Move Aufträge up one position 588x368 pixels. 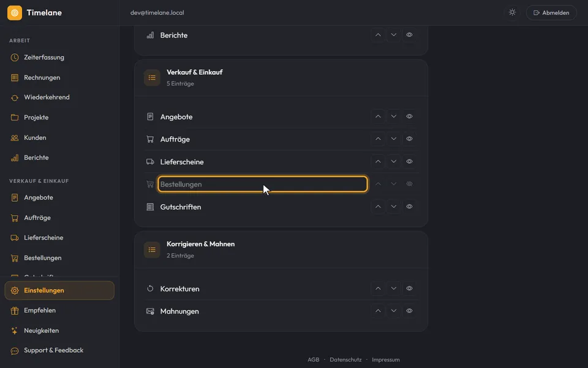[378, 139]
